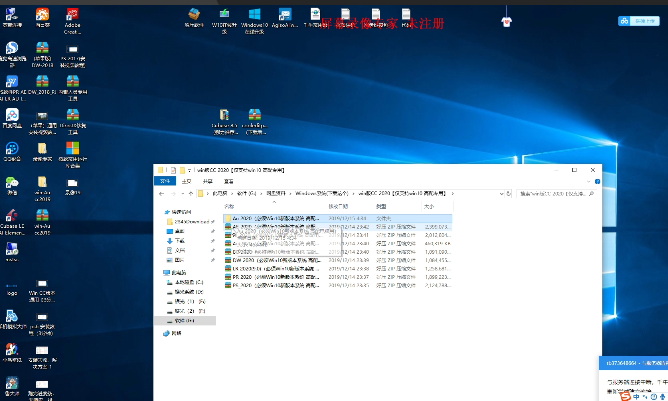
Task: Click the bottom-right notification popup header
Action: [633, 363]
